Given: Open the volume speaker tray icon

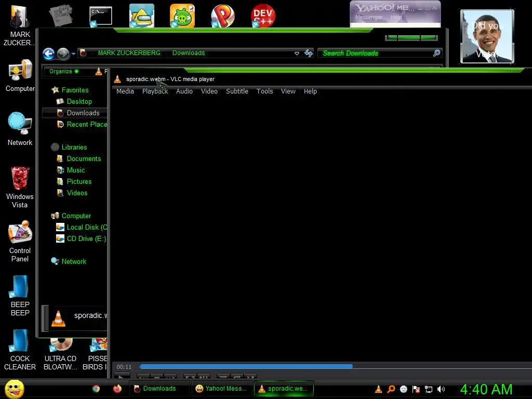Looking at the screenshot, I should pyautogui.click(x=441, y=389).
